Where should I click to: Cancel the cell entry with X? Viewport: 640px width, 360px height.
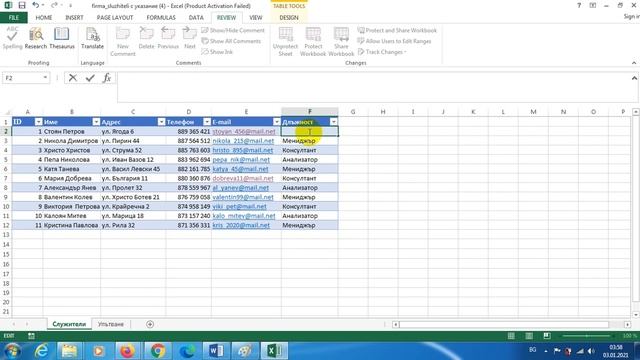[73, 78]
